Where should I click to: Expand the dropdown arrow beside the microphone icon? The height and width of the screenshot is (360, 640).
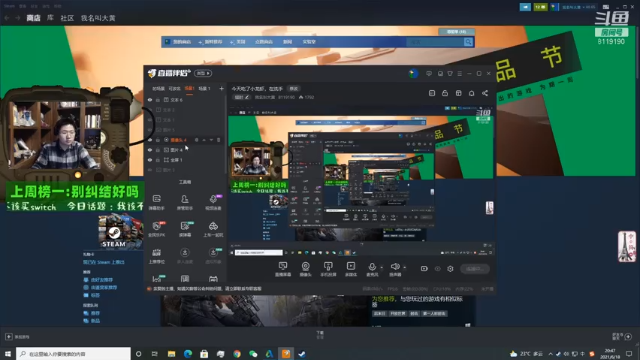382,268
